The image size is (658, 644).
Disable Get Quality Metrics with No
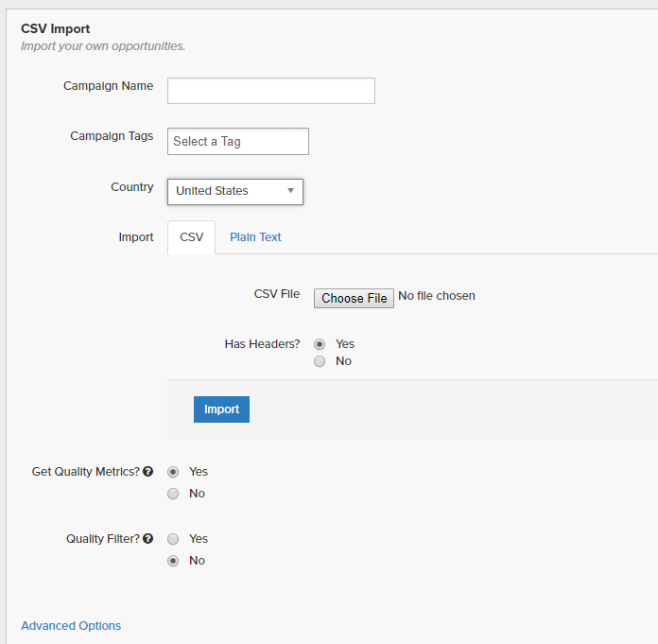pos(173,494)
